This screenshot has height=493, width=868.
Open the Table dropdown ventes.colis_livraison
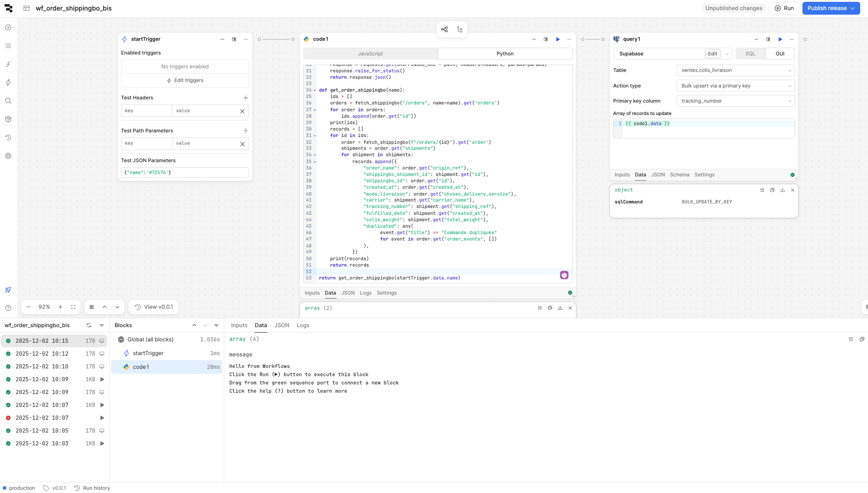pos(735,71)
